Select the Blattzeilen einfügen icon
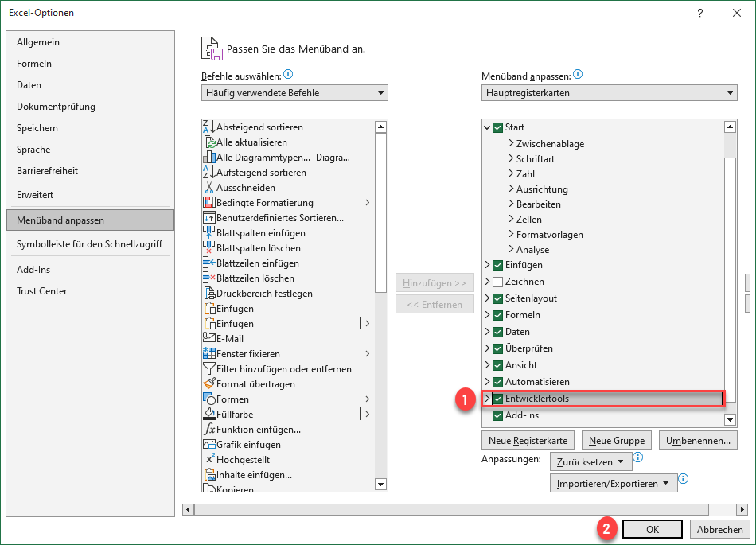756x545 pixels. click(208, 263)
